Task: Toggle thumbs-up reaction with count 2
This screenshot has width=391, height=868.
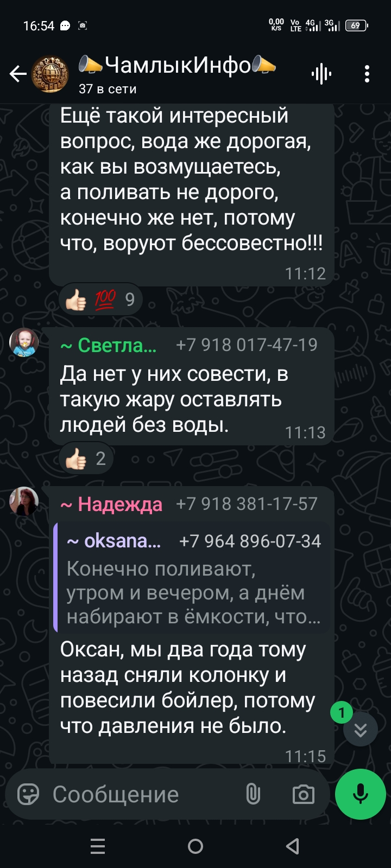Action: pos(86,458)
